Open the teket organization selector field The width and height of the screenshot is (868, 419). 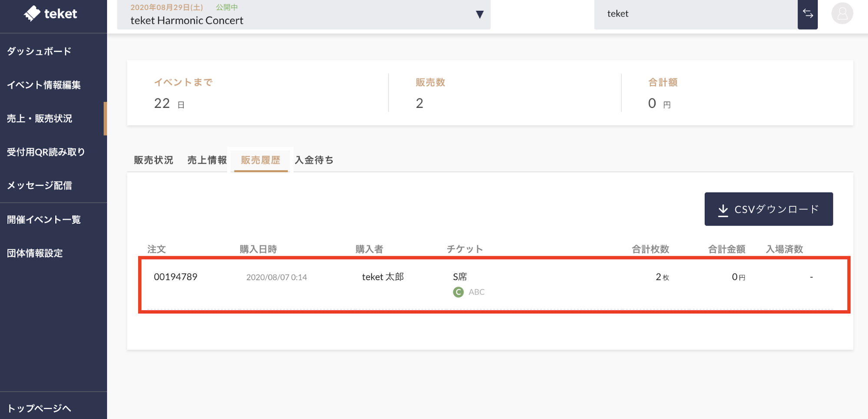coord(695,14)
